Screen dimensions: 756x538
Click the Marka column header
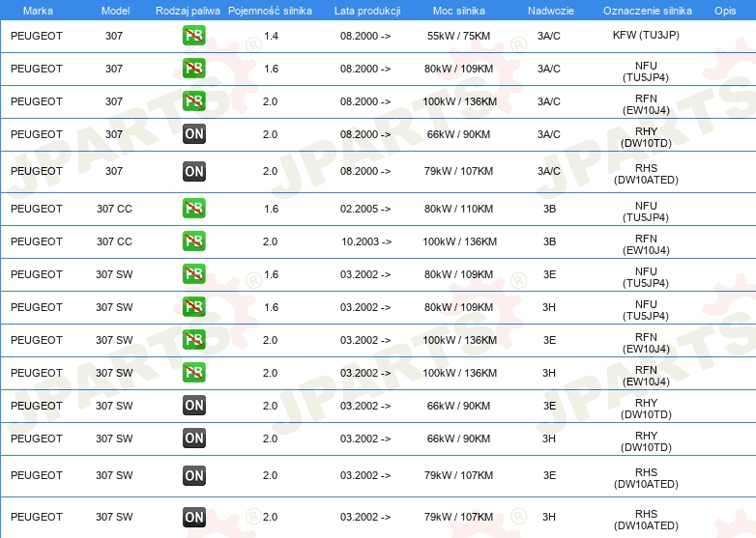38,11
